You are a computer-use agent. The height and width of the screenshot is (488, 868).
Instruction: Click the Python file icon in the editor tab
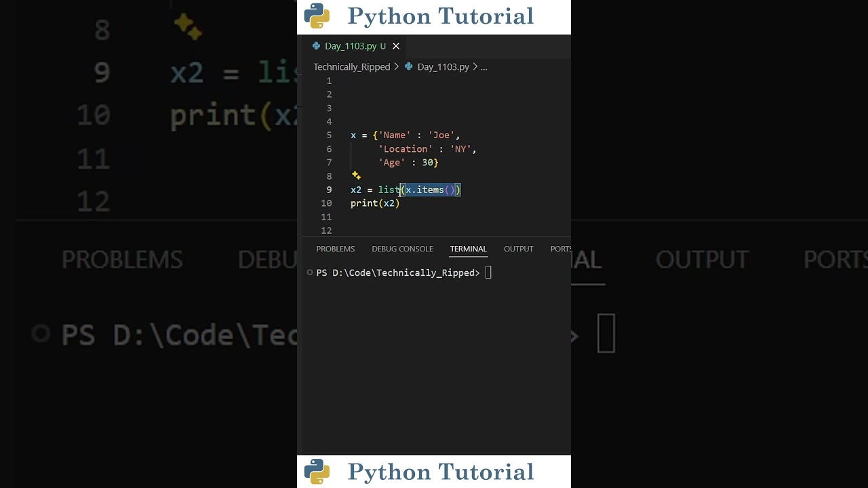pos(316,46)
